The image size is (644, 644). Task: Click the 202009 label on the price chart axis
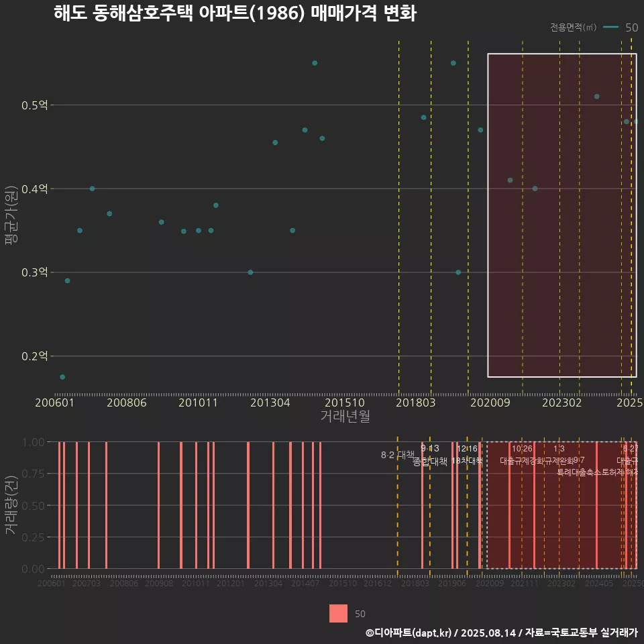click(490, 402)
